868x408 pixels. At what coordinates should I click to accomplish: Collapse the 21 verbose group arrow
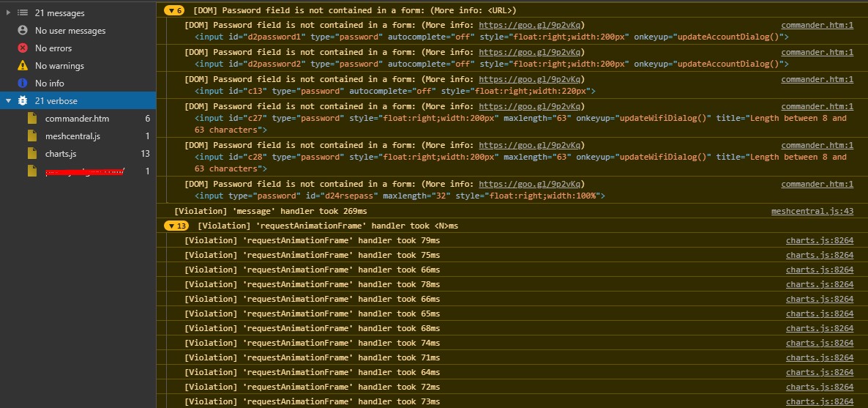click(x=8, y=101)
